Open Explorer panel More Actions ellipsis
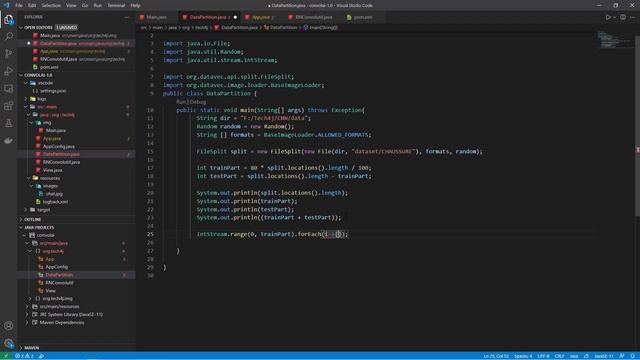The height and width of the screenshot is (360, 640). coord(127,17)
